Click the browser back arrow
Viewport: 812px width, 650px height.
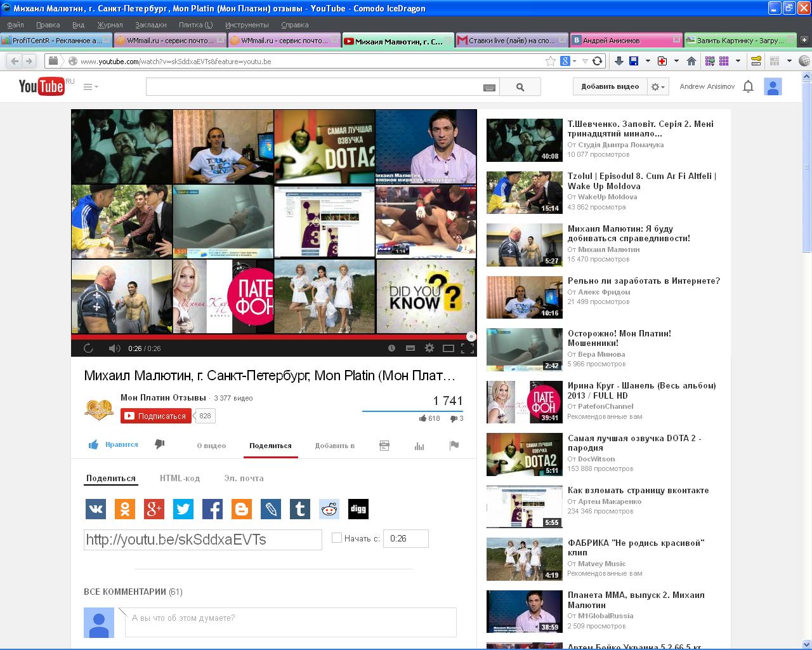(15, 61)
